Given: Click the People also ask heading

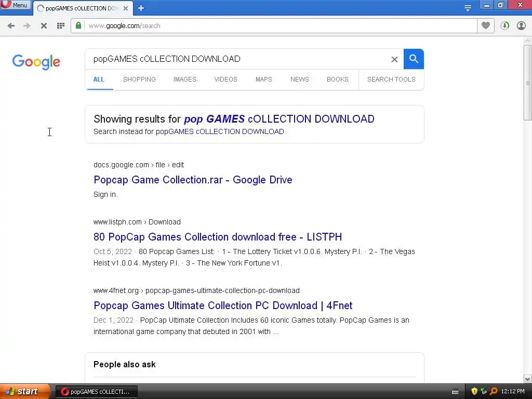Looking at the screenshot, I should (x=125, y=364).
